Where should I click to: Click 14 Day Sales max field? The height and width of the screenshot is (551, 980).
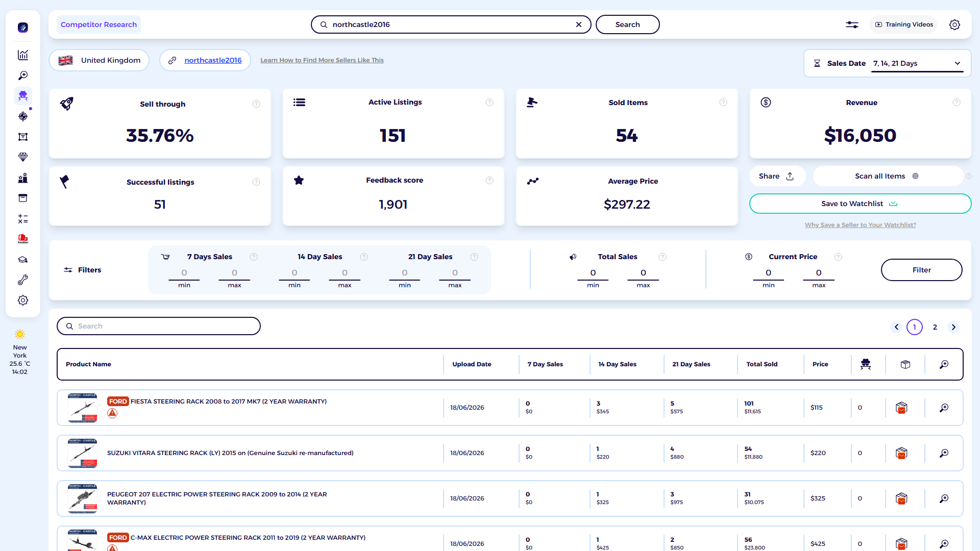[x=345, y=273]
